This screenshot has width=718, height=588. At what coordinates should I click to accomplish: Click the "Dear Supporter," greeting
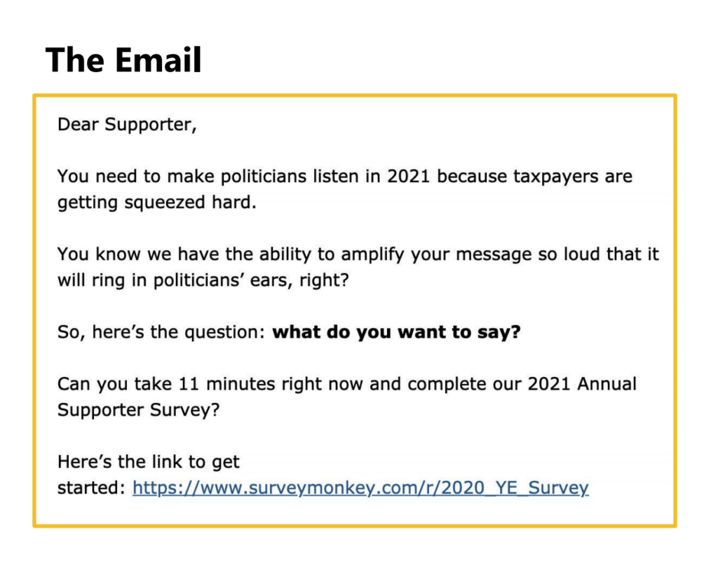127,125
